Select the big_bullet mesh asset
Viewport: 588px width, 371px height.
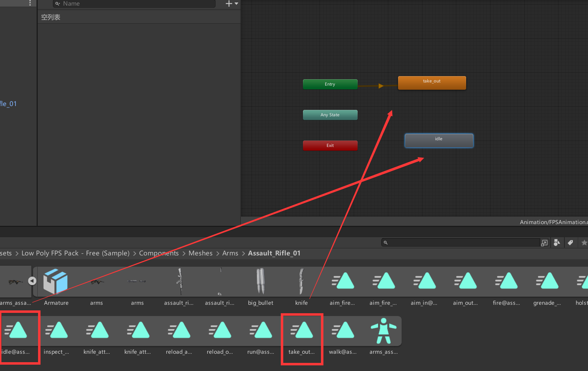(x=261, y=286)
